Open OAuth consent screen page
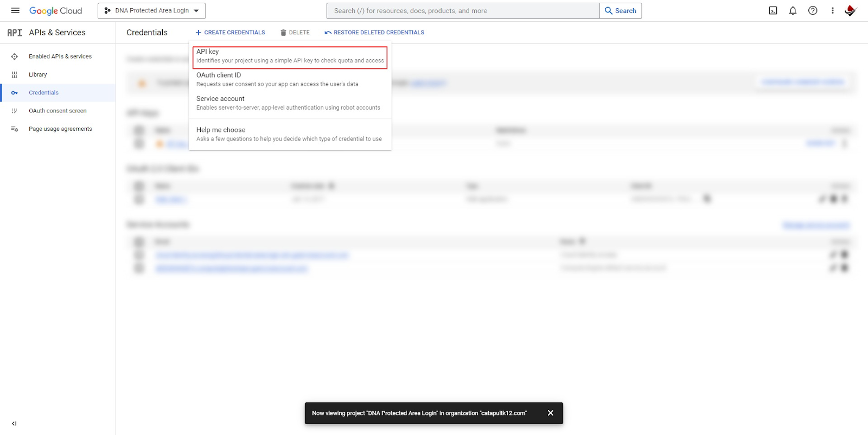Screen dimensions: 868x435 click(58, 111)
